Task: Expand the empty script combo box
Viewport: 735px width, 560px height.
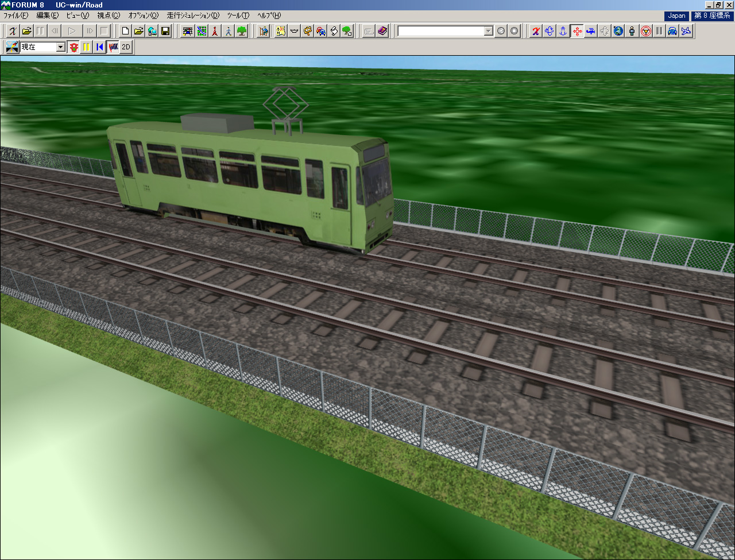Action: (488, 31)
